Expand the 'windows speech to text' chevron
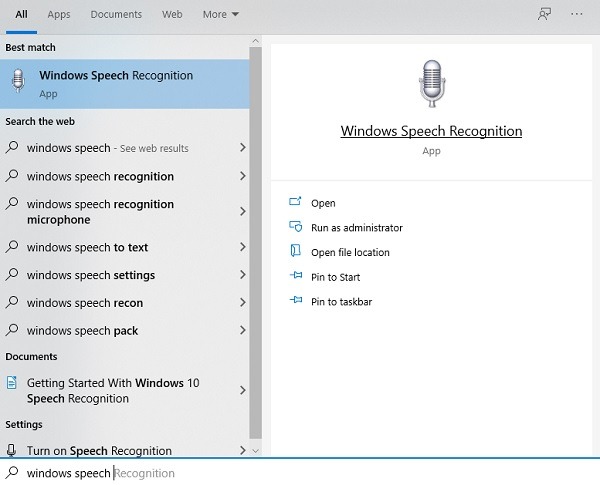The height and width of the screenshot is (485, 600). tap(243, 247)
